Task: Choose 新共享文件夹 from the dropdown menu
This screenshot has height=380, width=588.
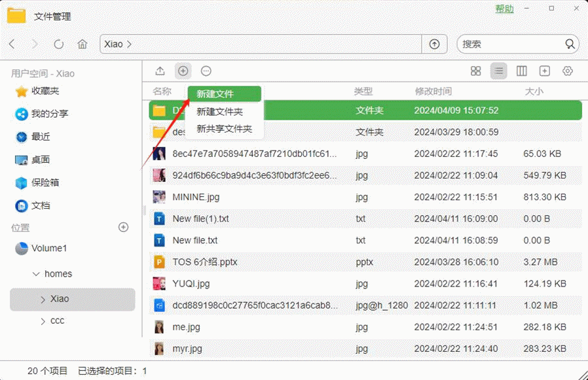Action: [x=224, y=129]
